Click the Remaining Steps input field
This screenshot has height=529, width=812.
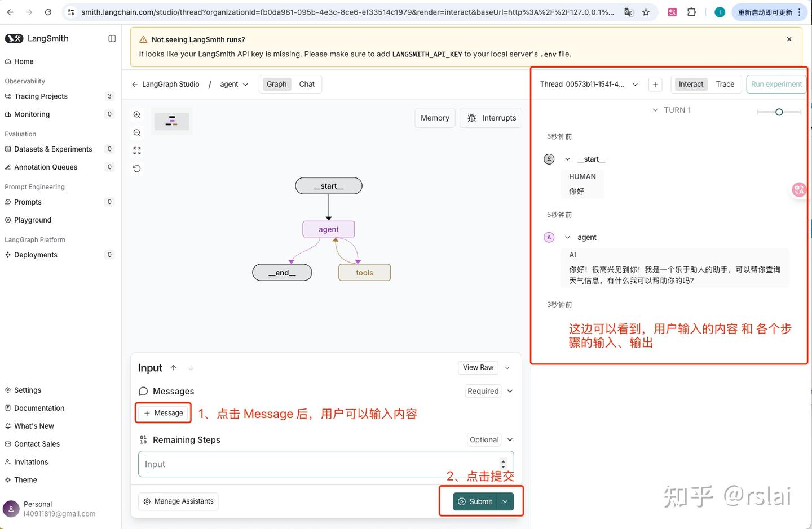[x=326, y=464]
